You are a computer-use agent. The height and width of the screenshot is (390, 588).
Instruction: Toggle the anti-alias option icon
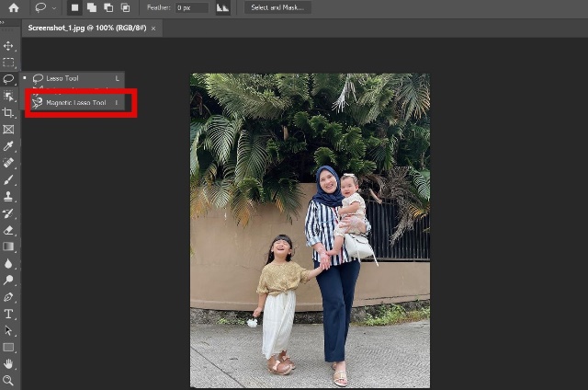[x=222, y=7]
